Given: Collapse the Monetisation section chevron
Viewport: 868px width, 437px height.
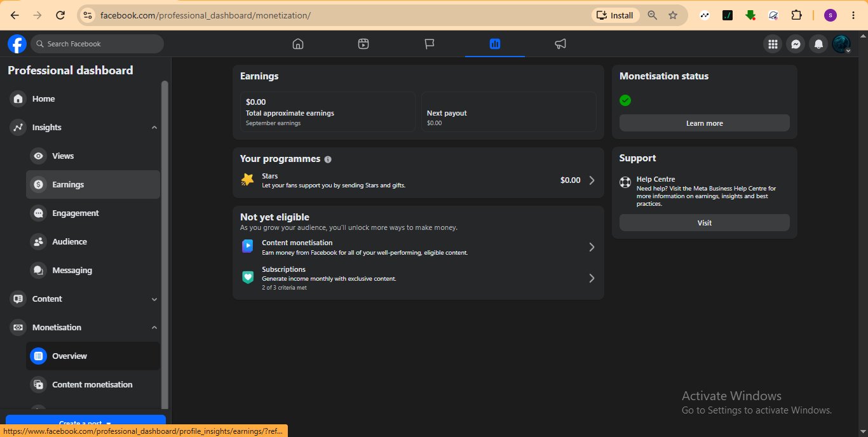Looking at the screenshot, I should tap(154, 328).
